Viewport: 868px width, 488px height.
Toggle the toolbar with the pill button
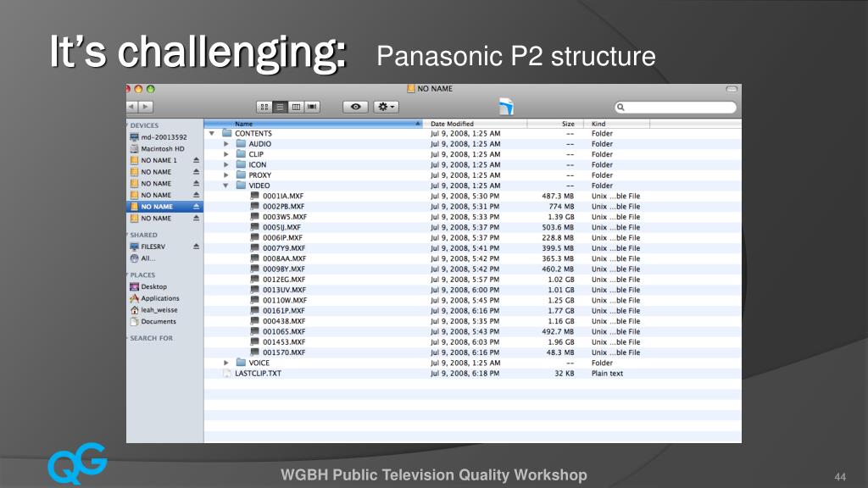click(732, 89)
